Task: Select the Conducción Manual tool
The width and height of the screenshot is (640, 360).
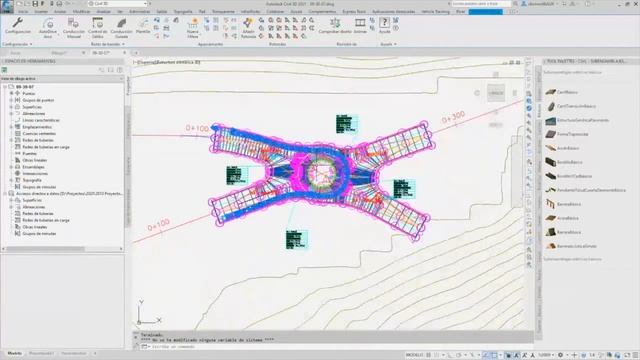Action: tap(74, 28)
